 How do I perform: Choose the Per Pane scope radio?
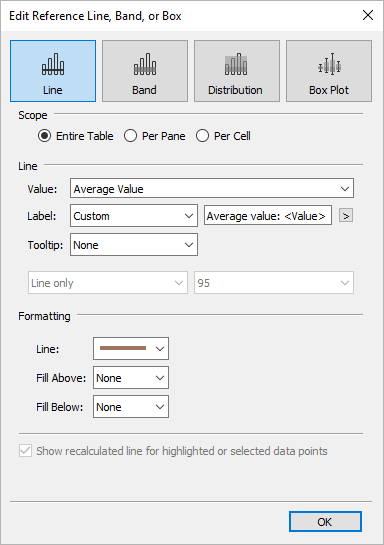[x=155, y=136]
